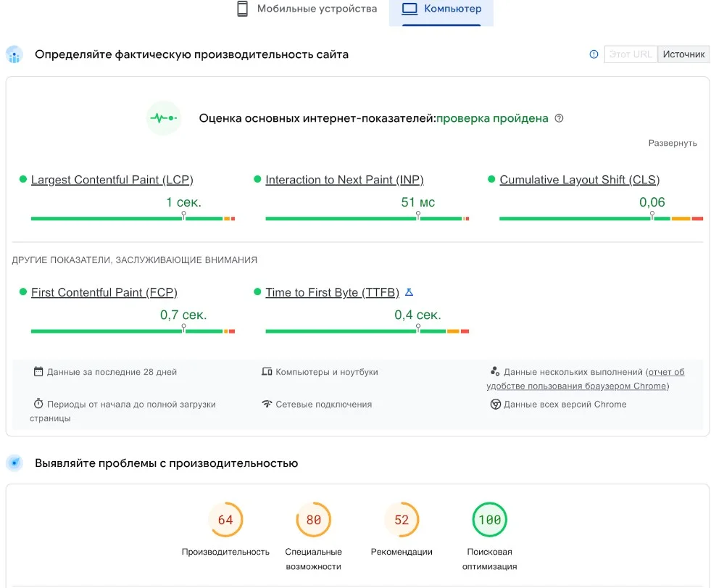Click the INP value 51 мс
The height and width of the screenshot is (588, 711).
click(x=417, y=202)
